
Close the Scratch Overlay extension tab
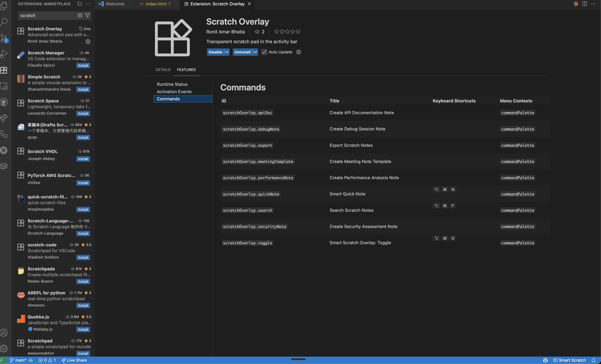249,4
